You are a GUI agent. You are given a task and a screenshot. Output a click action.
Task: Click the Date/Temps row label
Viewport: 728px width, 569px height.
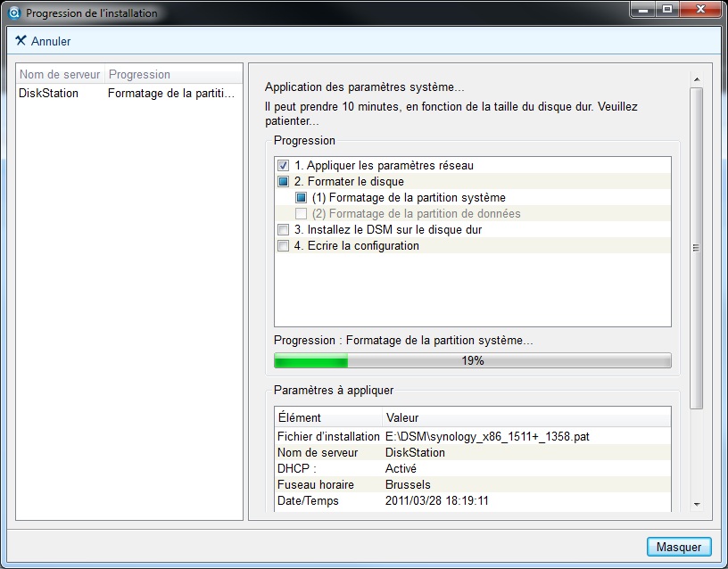[308, 501]
